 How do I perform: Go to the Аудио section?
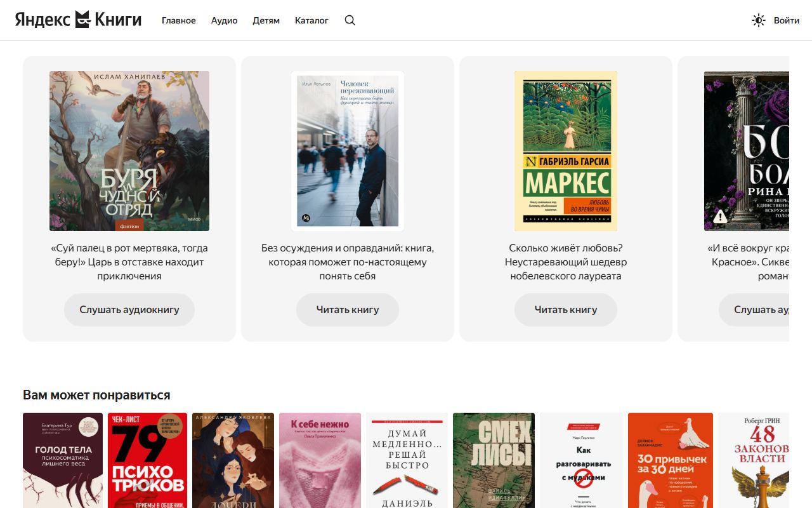(x=225, y=20)
